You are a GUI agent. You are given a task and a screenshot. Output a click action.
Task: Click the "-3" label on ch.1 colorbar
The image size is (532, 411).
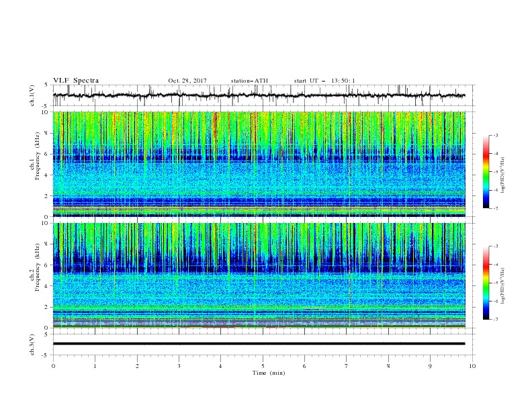point(495,135)
